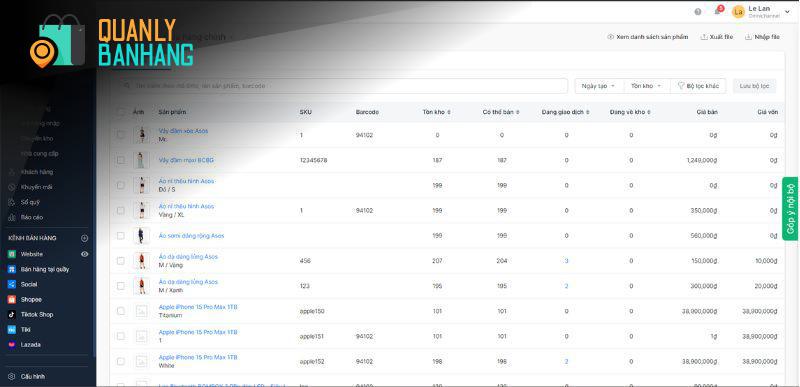Click the Bán hàng tại quầy icon

point(12,269)
